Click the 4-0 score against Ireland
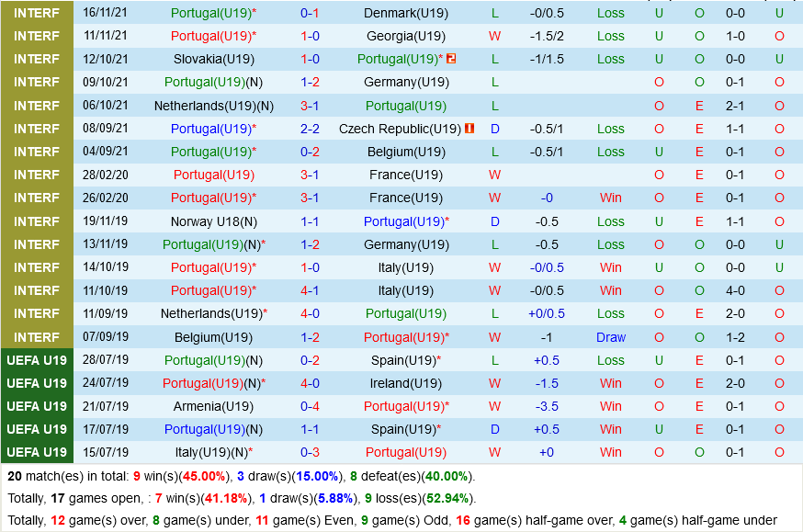The image size is (803, 532). click(x=310, y=383)
